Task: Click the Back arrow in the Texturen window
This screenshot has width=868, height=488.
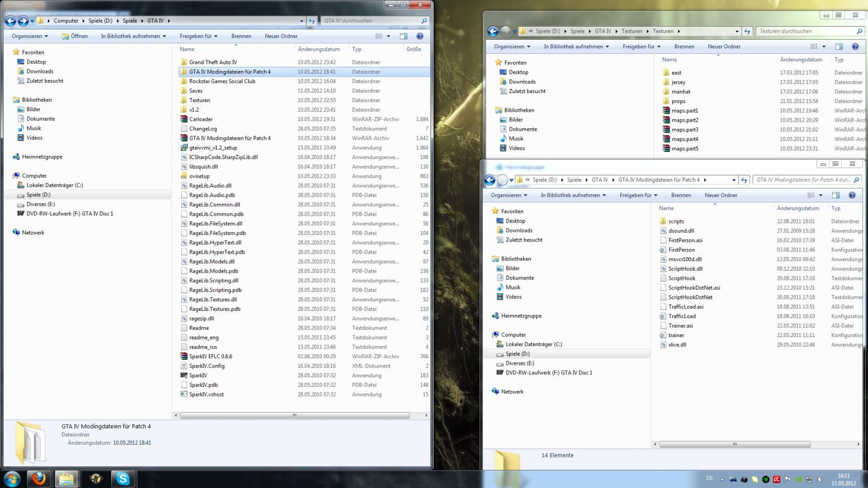Action: (x=493, y=31)
